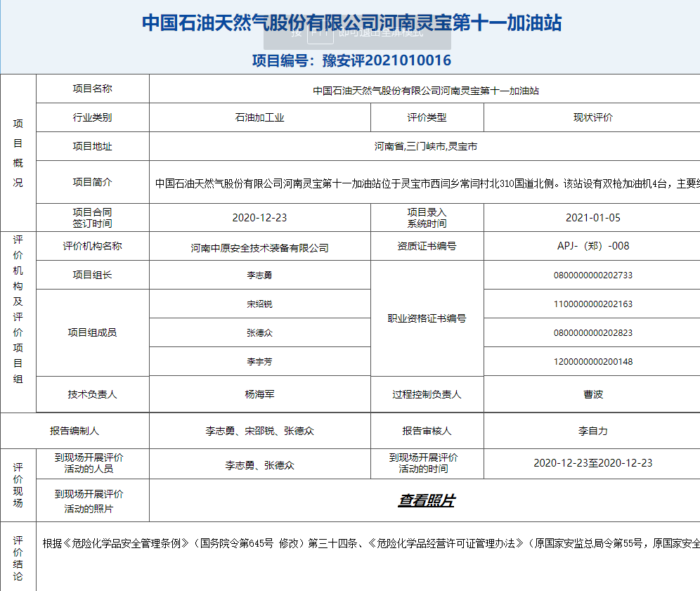Select the name 杨海军
This screenshot has height=591, width=700.
click(x=259, y=394)
